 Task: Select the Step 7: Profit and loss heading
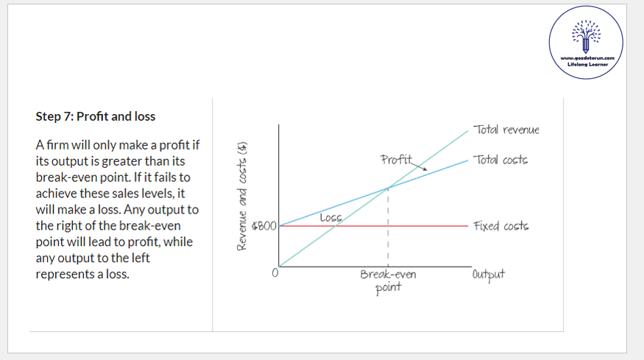tap(96, 116)
